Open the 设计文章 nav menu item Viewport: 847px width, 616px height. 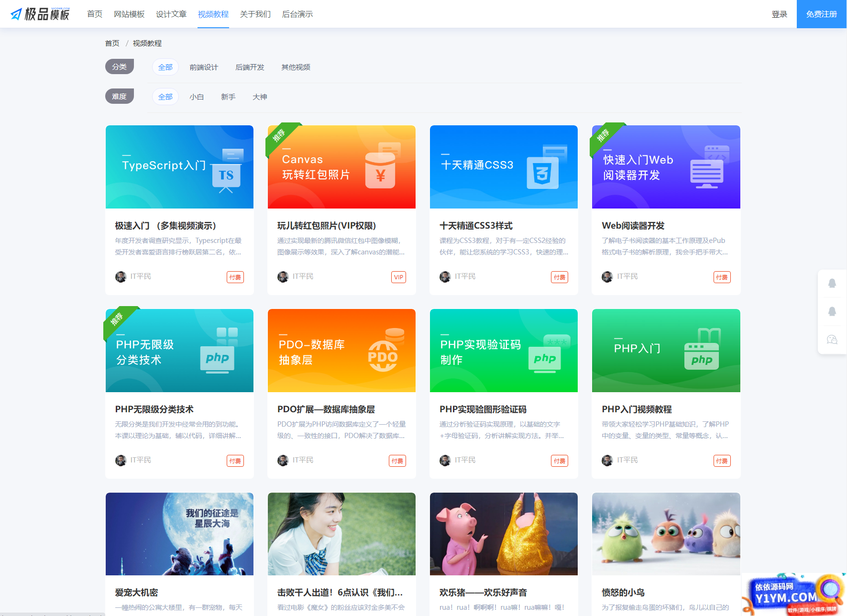(x=171, y=14)
